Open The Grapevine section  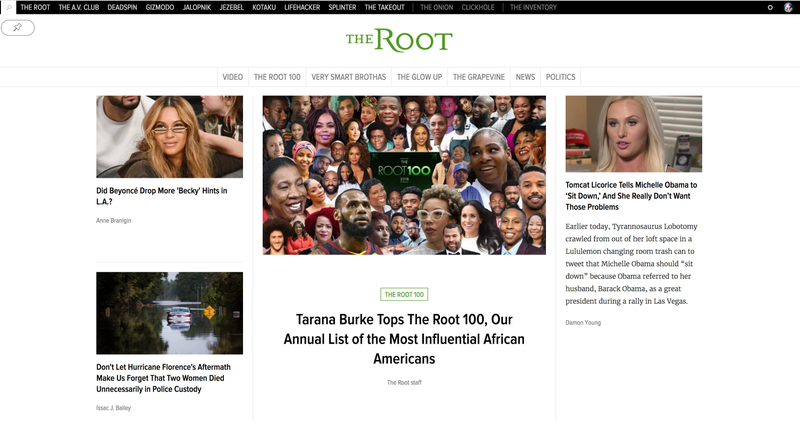[479, 77]
